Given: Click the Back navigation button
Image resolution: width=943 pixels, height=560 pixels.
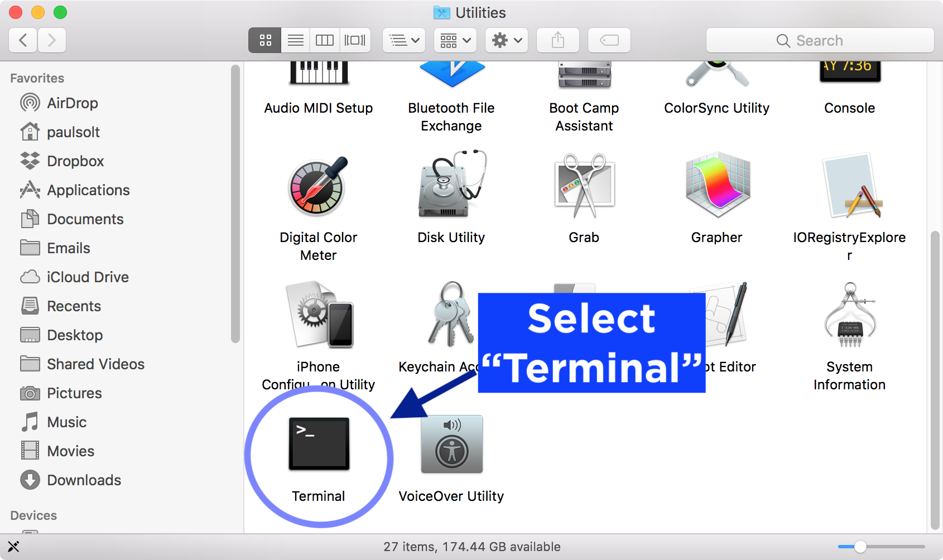Looking at the screenshot, I should click(x=22, y=40).
